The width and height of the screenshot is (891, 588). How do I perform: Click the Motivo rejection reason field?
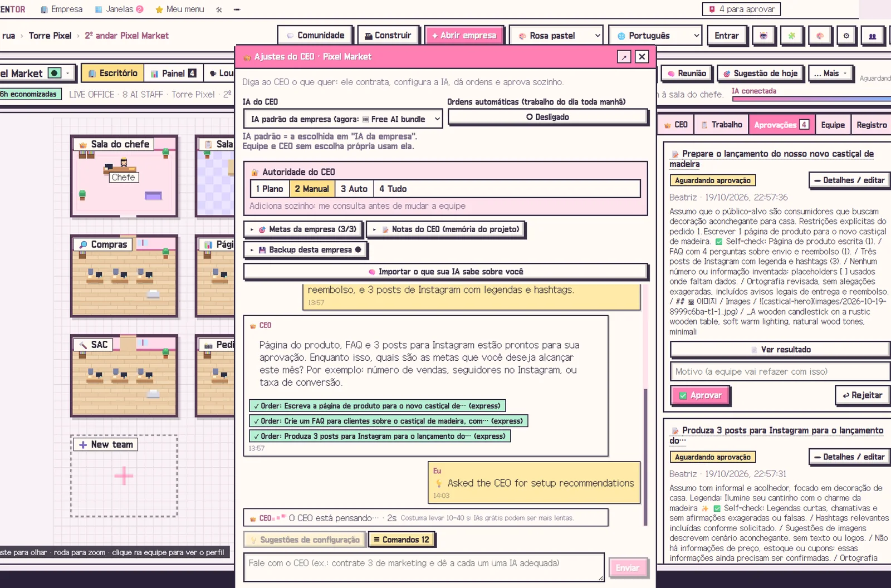[x=780, y=371]
